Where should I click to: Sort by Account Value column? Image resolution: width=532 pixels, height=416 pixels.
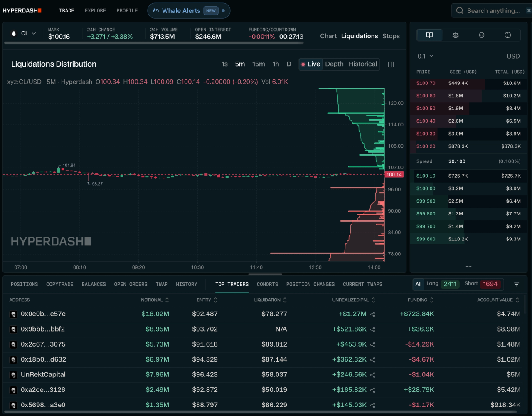(x=498, y=300)
